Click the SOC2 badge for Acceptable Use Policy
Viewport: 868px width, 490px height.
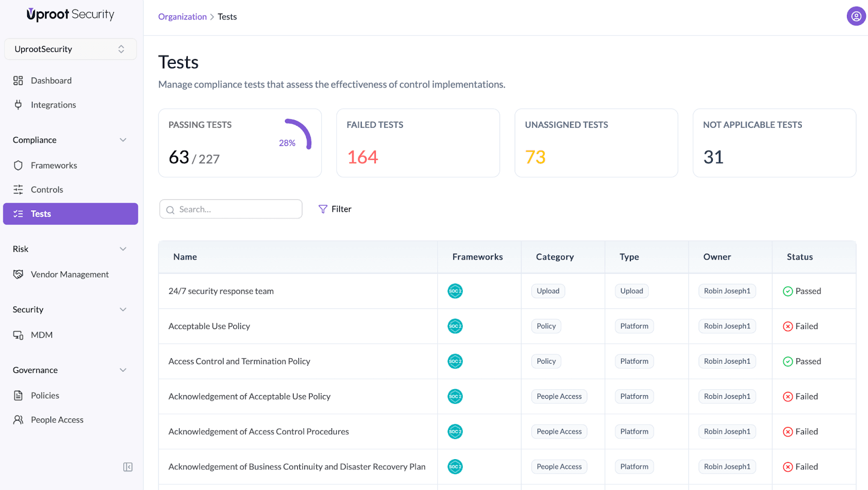point(455,326)
